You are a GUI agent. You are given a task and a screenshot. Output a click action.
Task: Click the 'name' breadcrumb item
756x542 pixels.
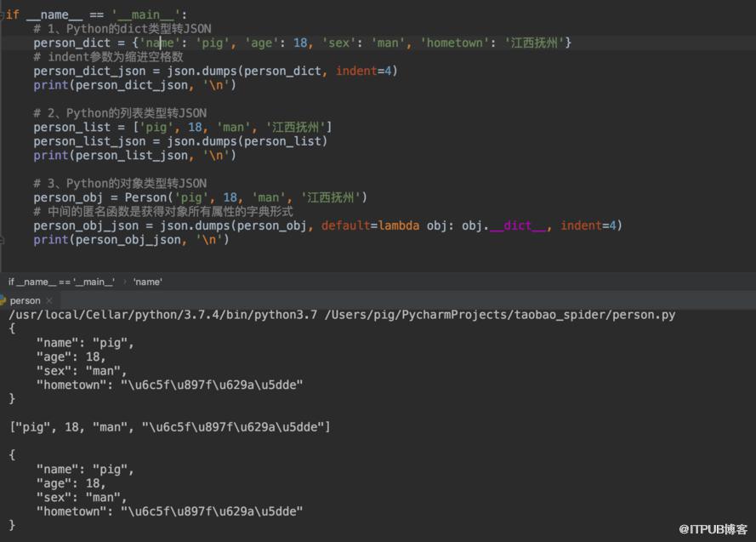147,282
